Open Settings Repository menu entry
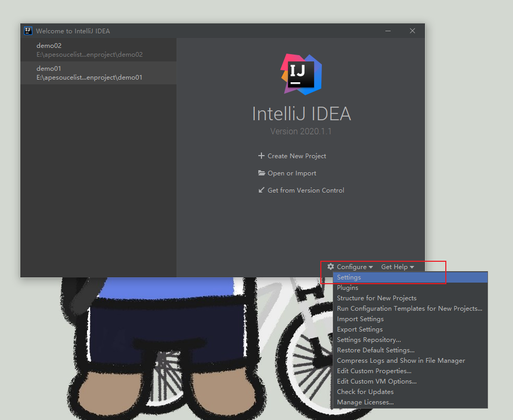The width and height of the screenshot is (513, 420). (x=410, y=340)
